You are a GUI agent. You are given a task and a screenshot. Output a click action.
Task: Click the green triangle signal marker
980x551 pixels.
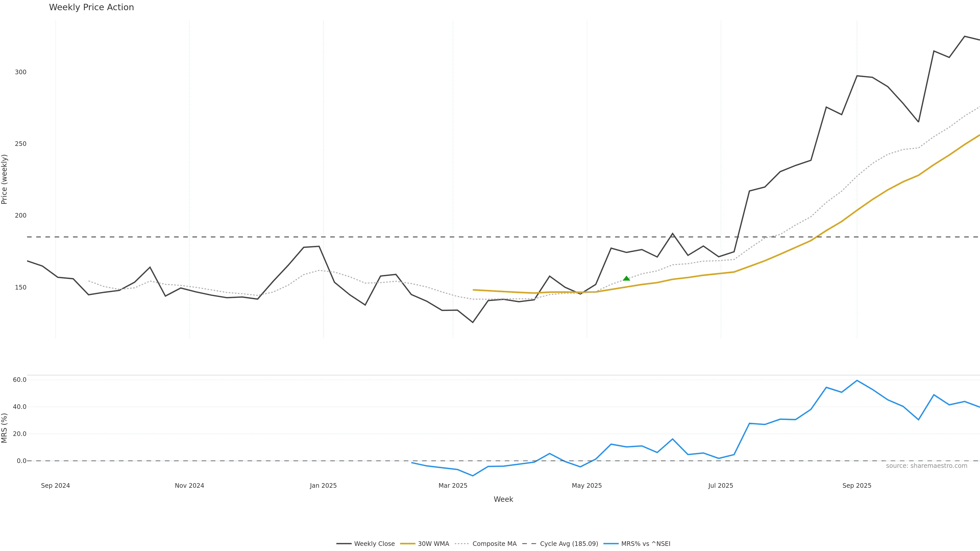pos(626,278)
